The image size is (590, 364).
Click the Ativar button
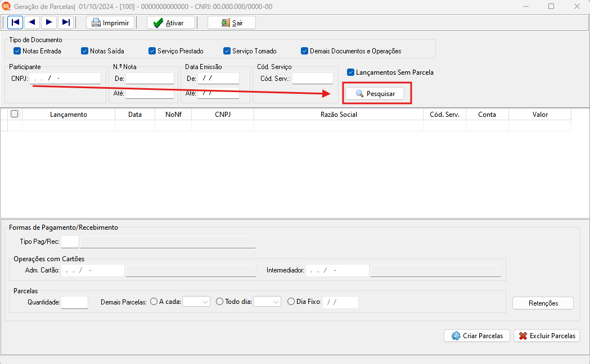(171, 22)
